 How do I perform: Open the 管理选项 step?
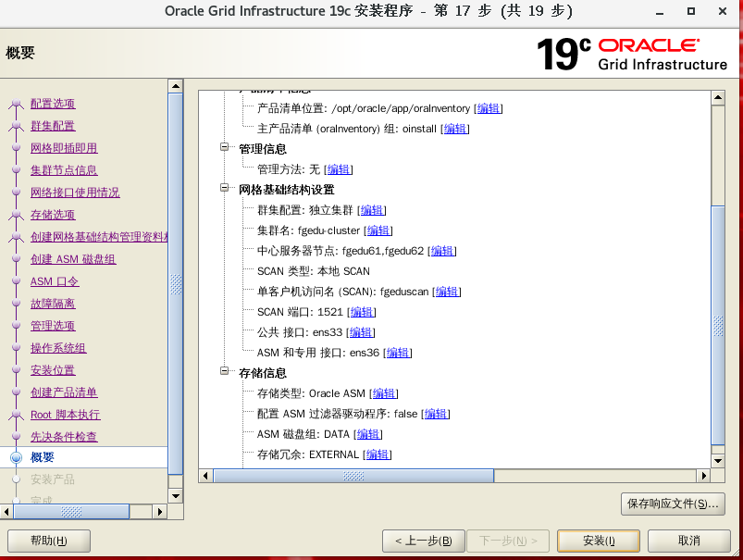53,326
